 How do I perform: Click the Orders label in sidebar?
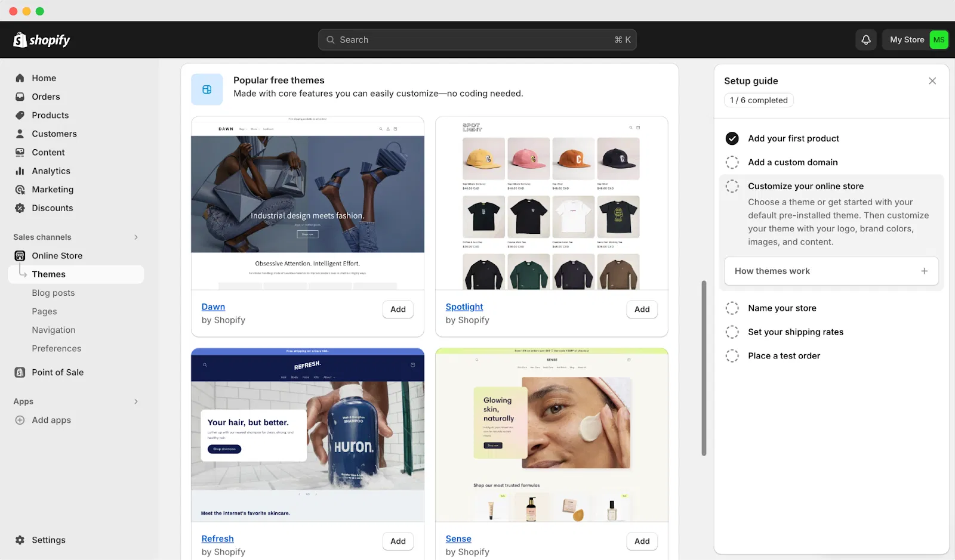coord(46,97)
